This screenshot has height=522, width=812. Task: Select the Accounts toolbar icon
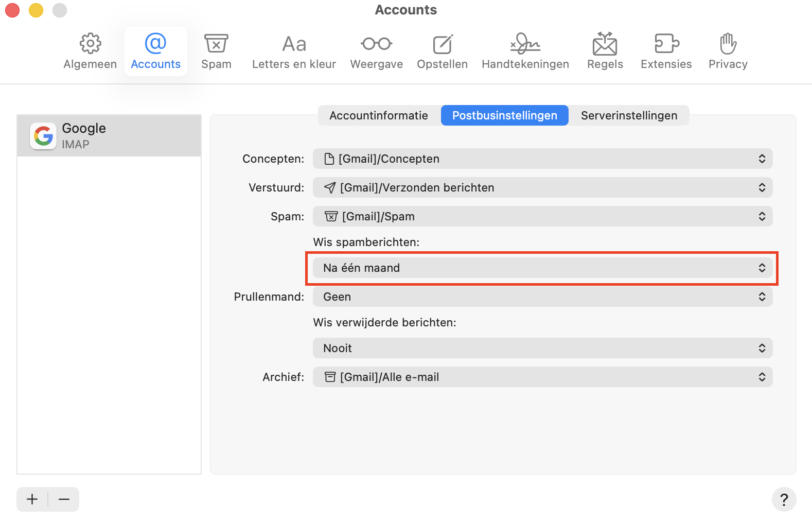click(x=155, y=51)
